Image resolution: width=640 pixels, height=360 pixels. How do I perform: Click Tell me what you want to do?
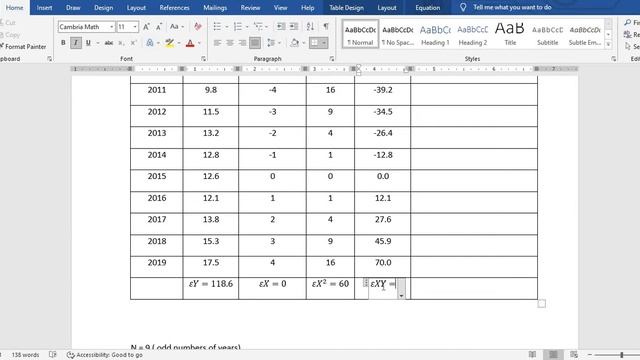click(x=512, y=7)
